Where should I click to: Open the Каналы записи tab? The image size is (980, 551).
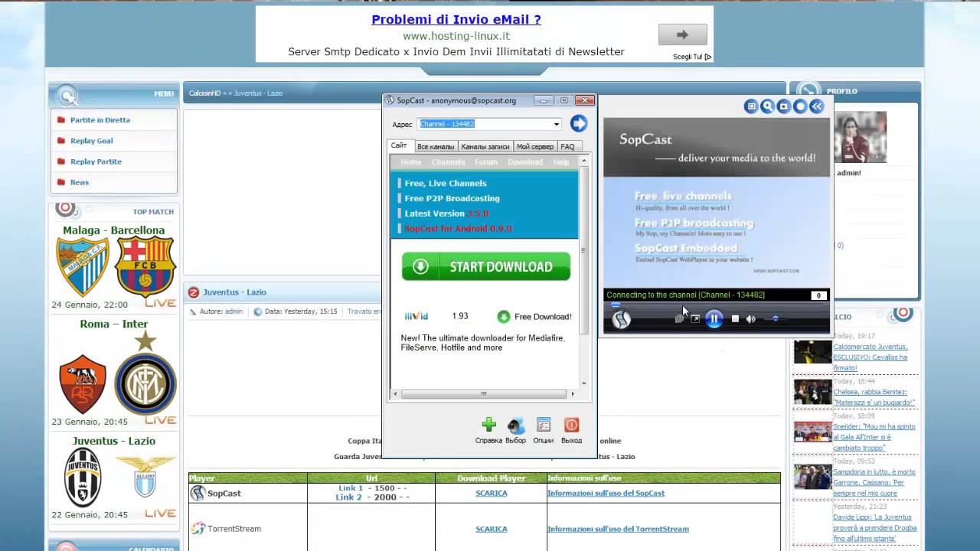(x=485, y=146)
